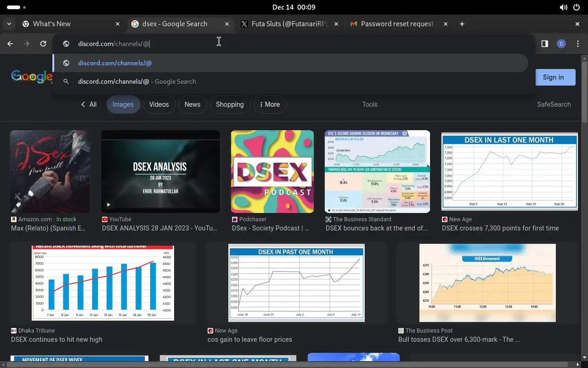Image resolution: width=588 pixels, height=368 pixels.
Task: Close the Chrome browser window
Action: (x=577, y=24)
